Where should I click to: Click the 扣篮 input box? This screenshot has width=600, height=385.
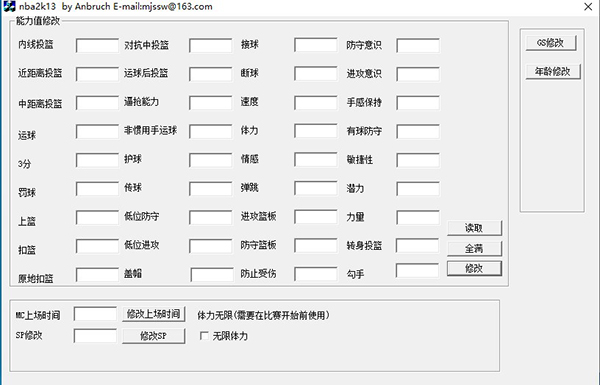(97, 246)
